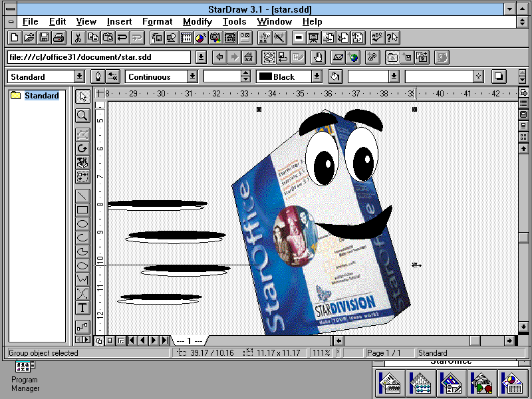Click the URL field showing star.sdd
532x399 pixels.
pos(100,57)
